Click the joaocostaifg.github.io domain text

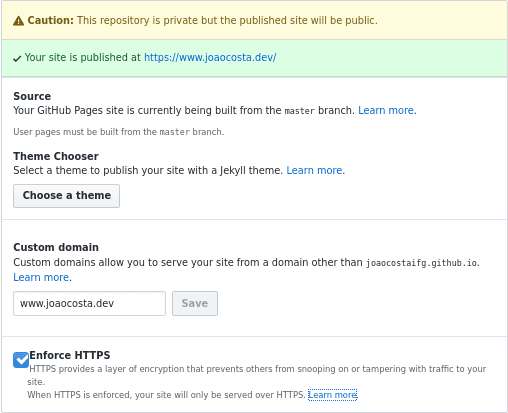pyautogui.click(x=421, y=263)
